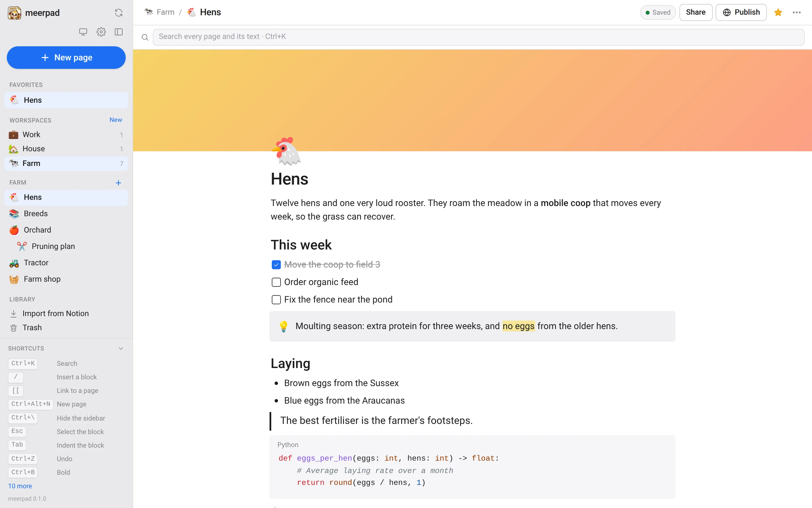Click the Saved status indicator
Viewport: 812px width, 508px height.
658,12
